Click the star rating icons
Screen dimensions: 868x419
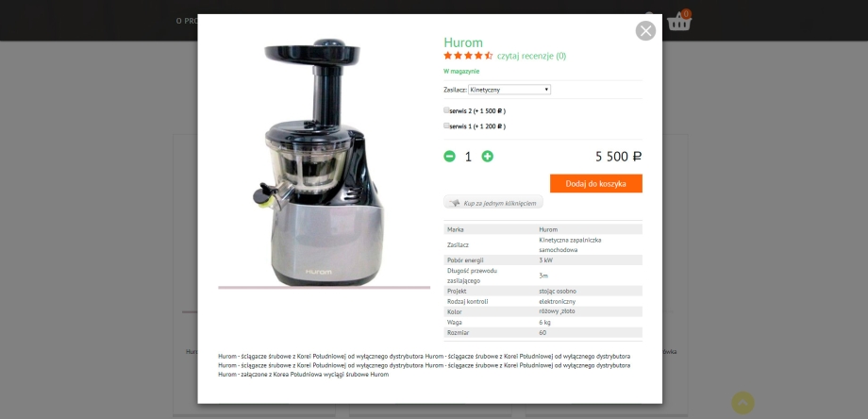point(468,56)
